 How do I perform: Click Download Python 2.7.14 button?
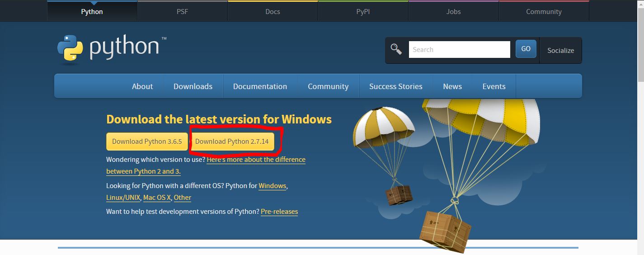click(232, 142)
